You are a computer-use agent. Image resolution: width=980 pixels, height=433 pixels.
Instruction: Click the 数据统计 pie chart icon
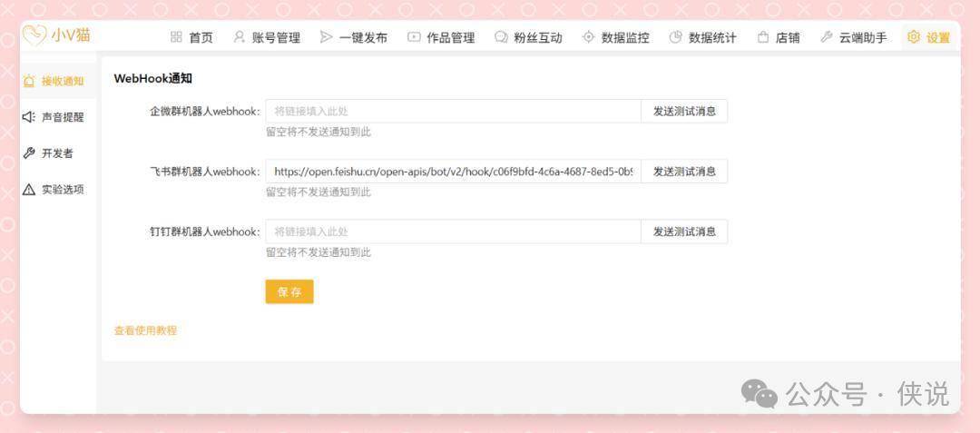pyautogui.click(x=675, y=37)
